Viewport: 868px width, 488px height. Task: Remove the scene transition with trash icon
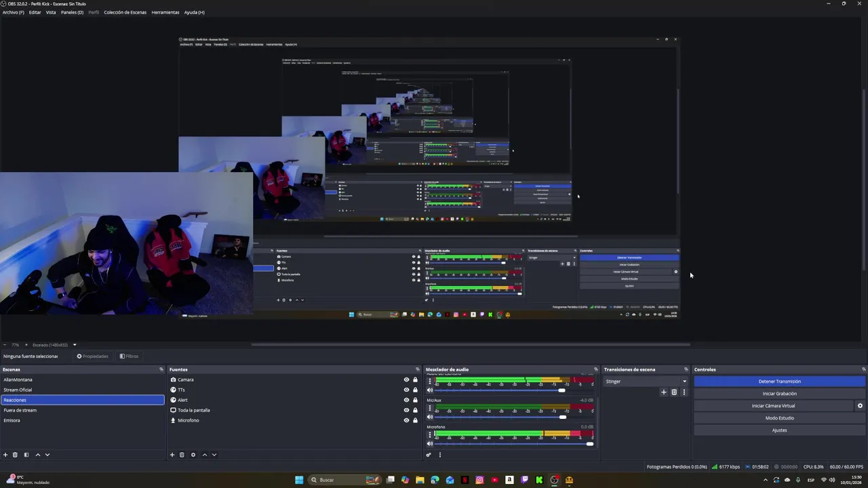click(674, 392)
